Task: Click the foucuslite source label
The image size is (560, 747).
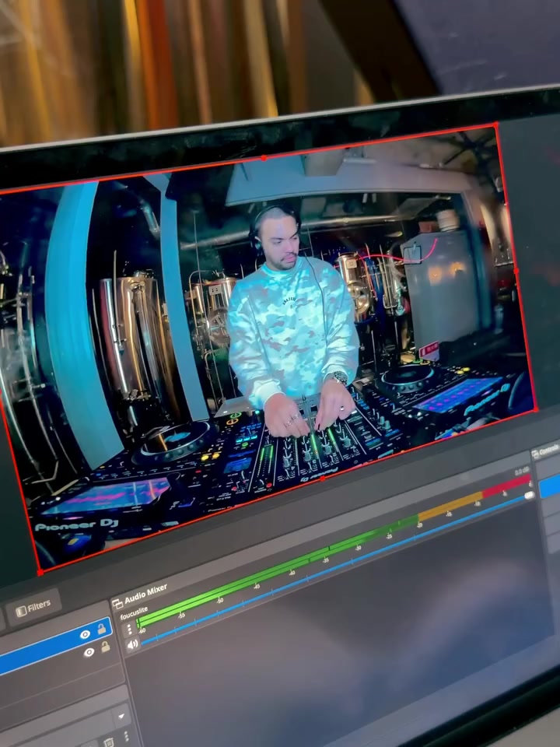Action: [134, 612]
